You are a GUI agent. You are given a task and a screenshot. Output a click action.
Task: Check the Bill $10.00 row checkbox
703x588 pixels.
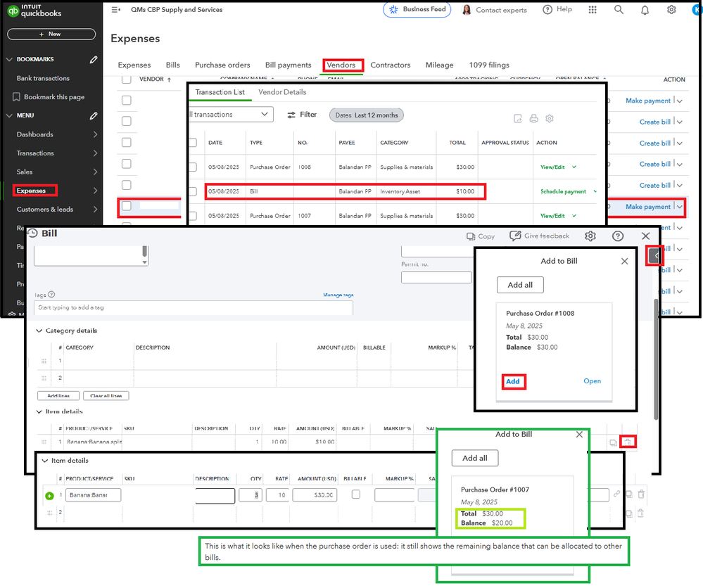click(x=194, y=191)
